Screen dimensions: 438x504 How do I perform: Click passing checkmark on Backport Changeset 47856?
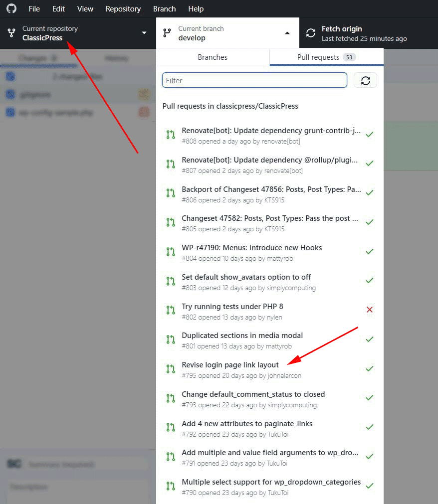[370, 192]
